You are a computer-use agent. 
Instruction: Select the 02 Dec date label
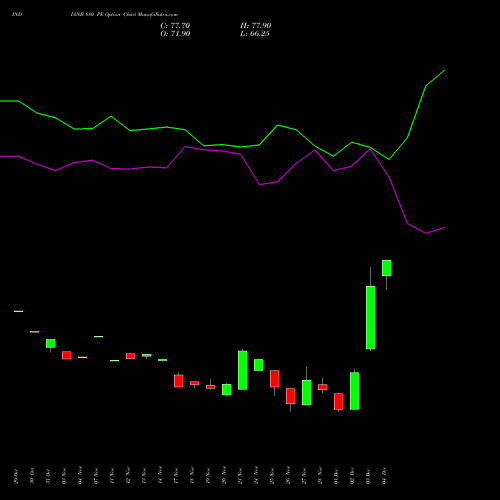[x=352, y=476]
